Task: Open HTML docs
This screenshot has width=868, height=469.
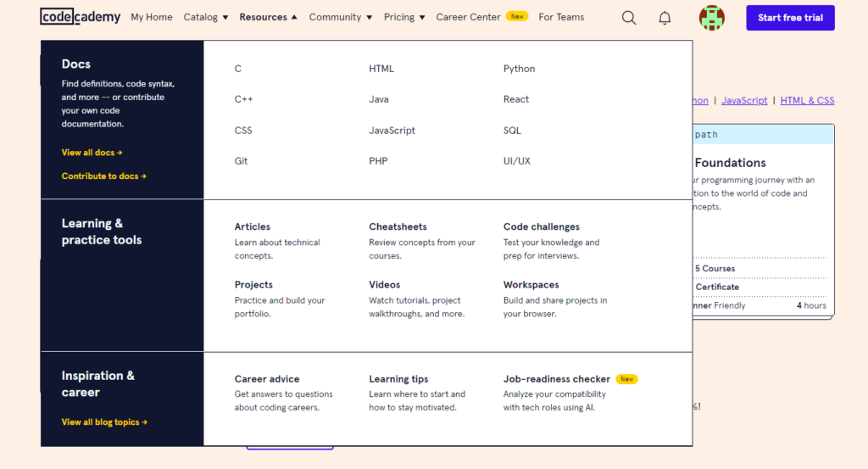Action: tap(381, 69)
